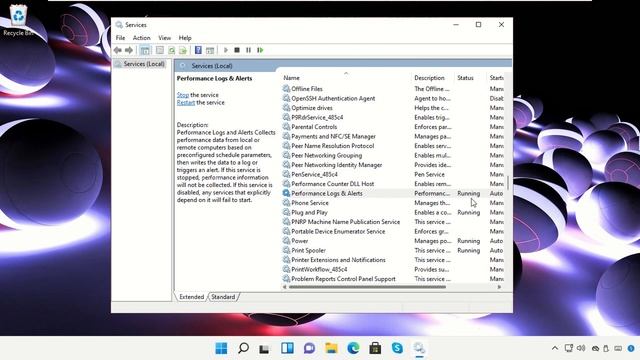Click the Refresh toolbar icon
The image size is (640, 360).
point(171,50)
